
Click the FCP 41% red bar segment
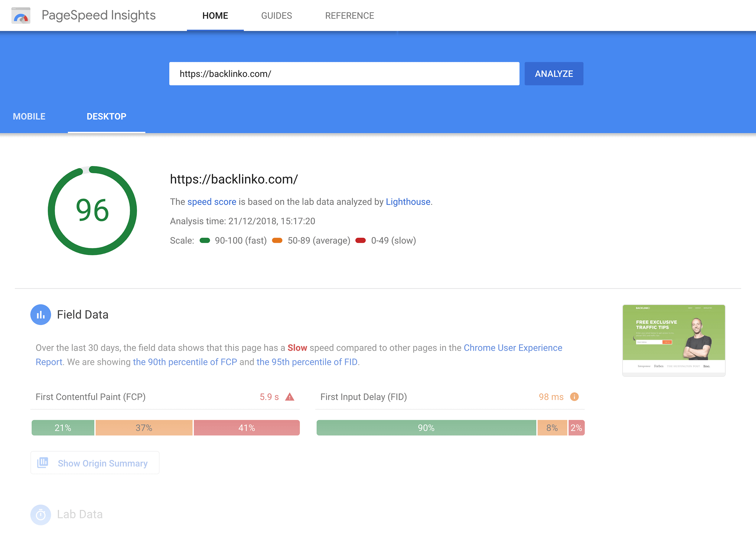point(247,428)
